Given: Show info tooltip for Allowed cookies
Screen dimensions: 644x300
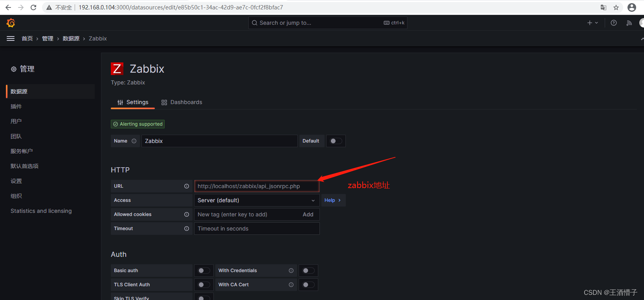Looking at the screenshot, I should (187, 214).
